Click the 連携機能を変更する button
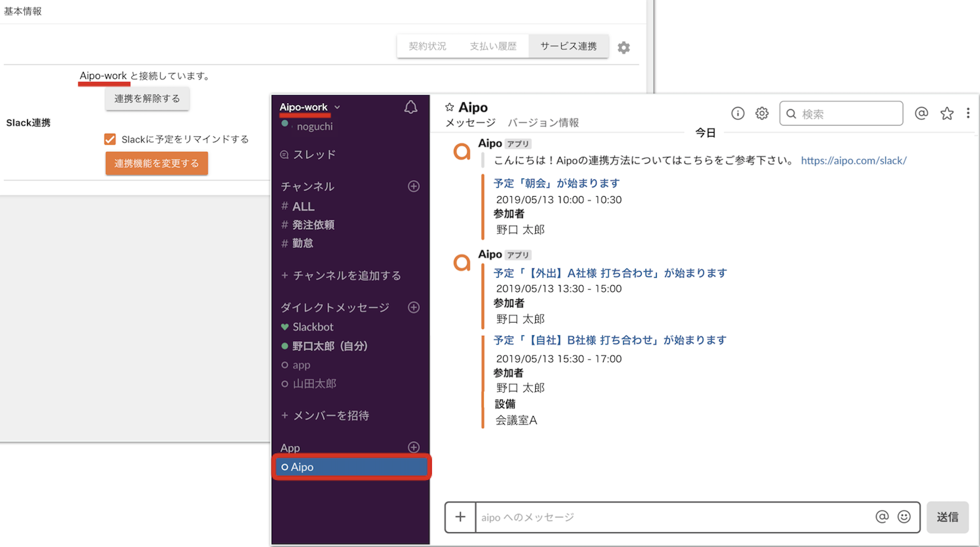 click(x=157, y=163)
